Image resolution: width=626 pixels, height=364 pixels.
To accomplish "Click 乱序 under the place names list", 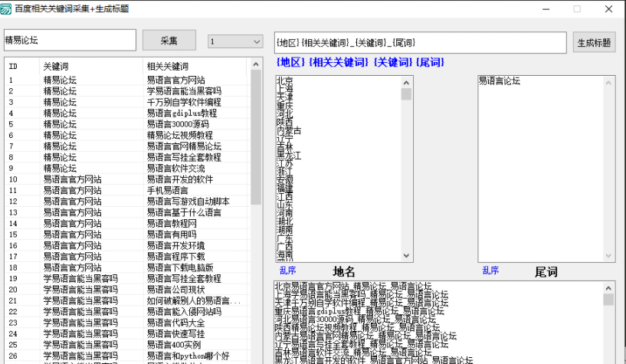I will (x=287, y=271).
